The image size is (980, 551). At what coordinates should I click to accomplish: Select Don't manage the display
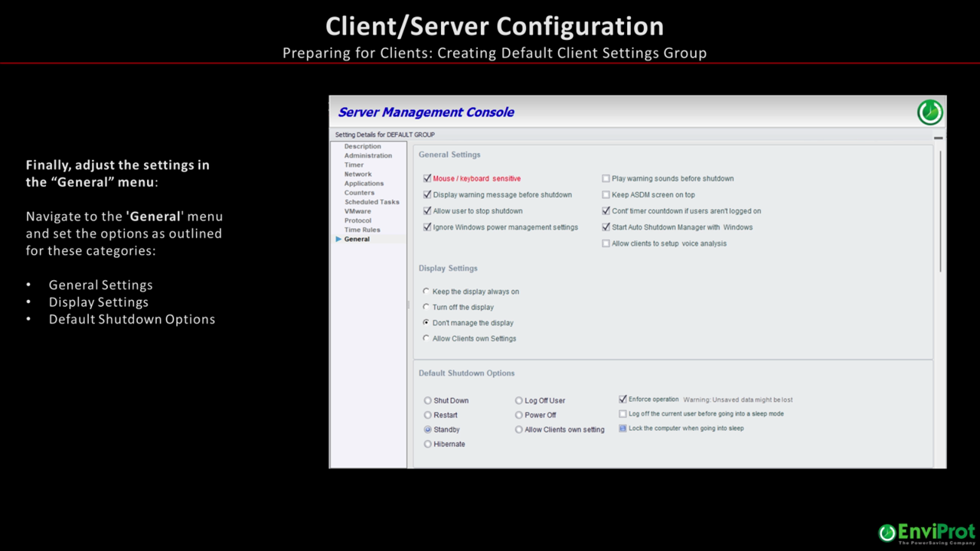[426, 322]
